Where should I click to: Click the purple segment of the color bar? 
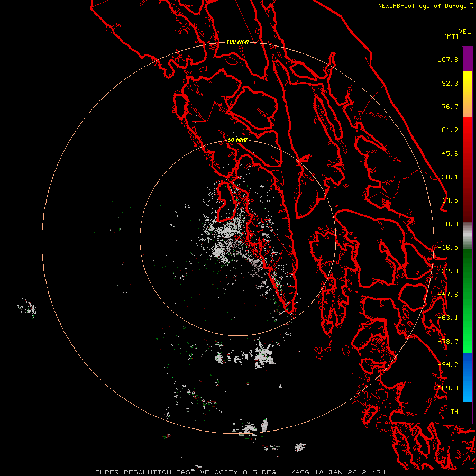[467, 59]
